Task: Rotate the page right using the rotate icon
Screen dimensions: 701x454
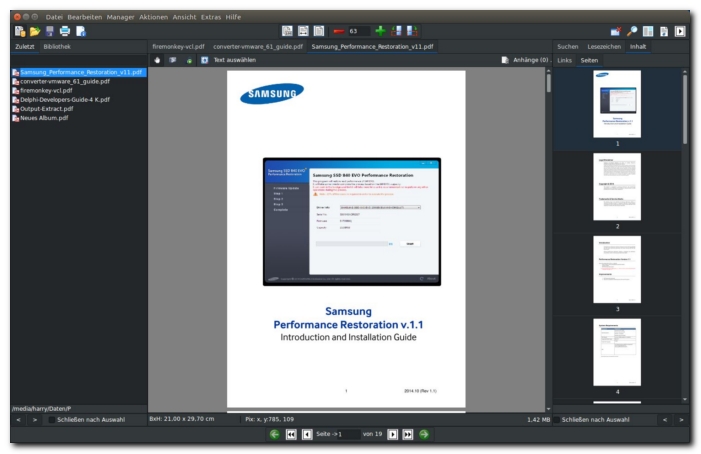Action: [x=412, y=31]
